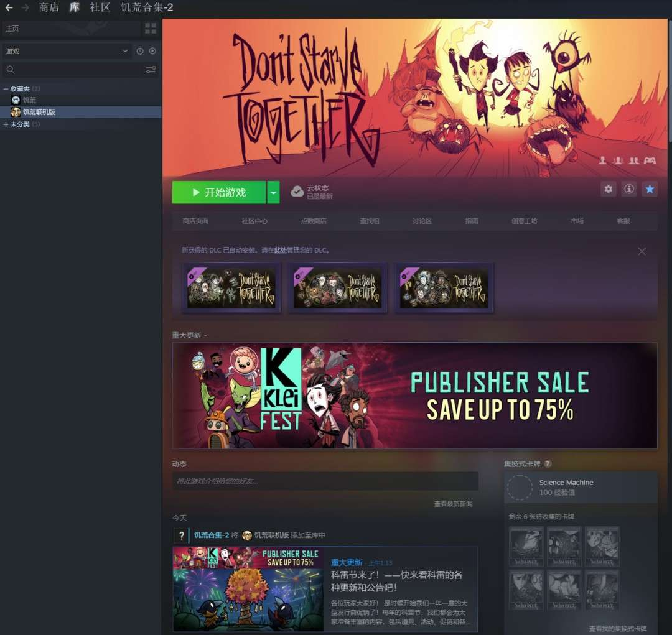Show game info via the info icon
The image size is (672, 635).
629,189
